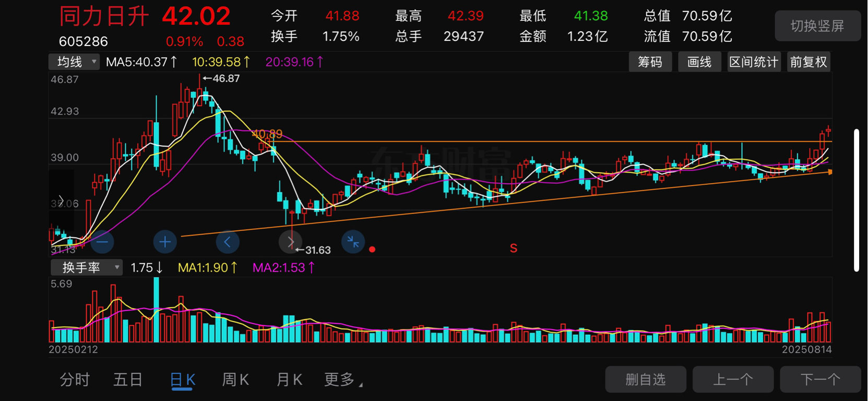868x401 pixels.
Task: Tap stock code 605286
Action: click(84, 42)
